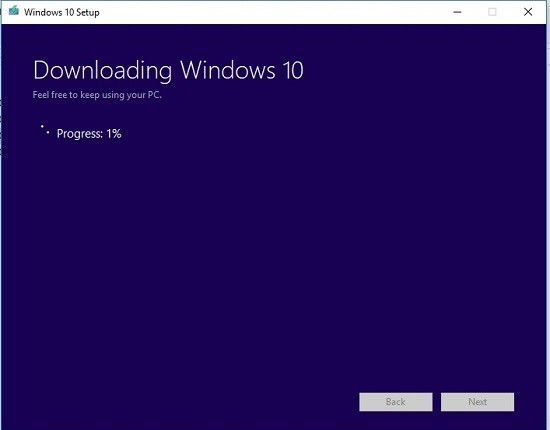Click the word "Progress:" label
Screen dimensions: 550x430
[80, 134]
